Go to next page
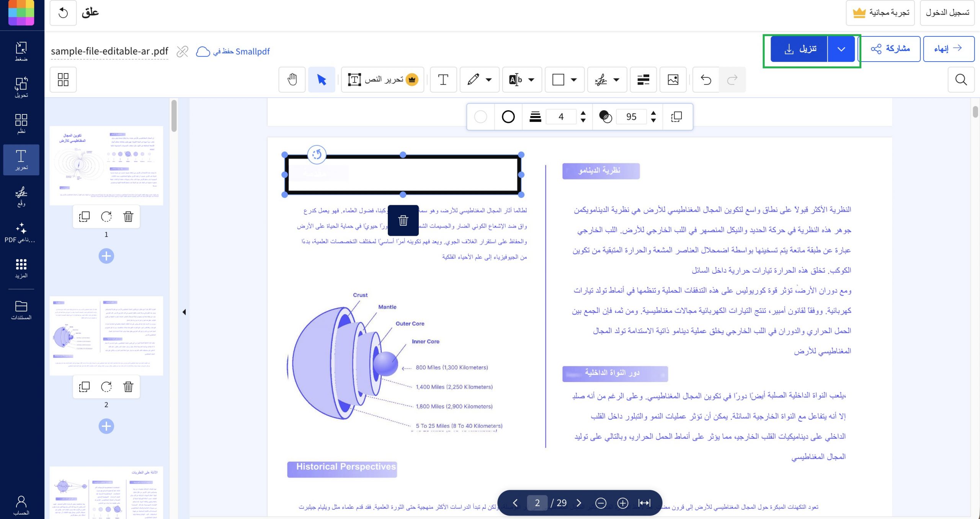The image size is (980, 519). pyautogui.click(x=579, y=503)
